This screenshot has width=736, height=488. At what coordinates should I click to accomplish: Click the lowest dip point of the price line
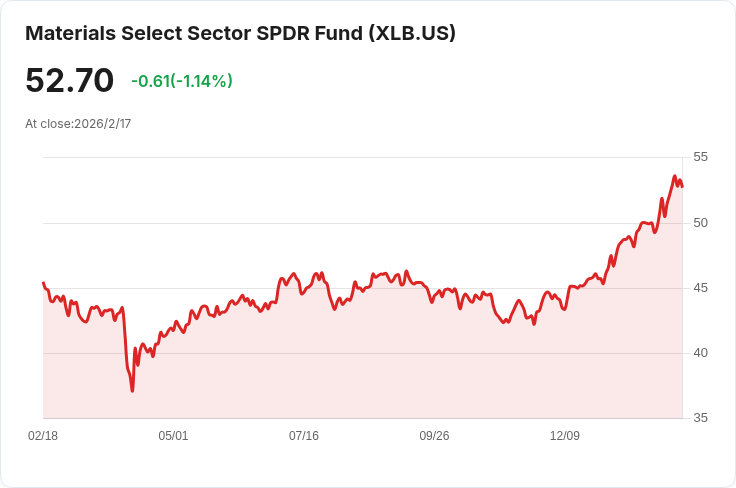[132, 390]
